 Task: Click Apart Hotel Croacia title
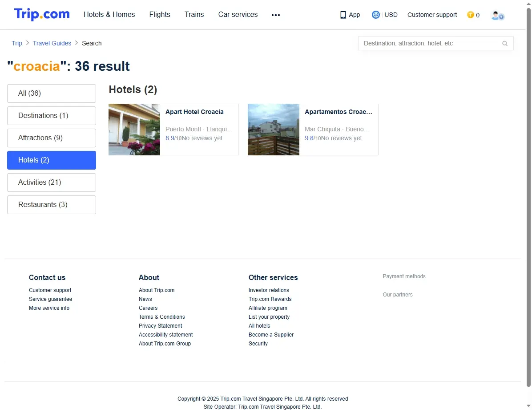point(194,112)
